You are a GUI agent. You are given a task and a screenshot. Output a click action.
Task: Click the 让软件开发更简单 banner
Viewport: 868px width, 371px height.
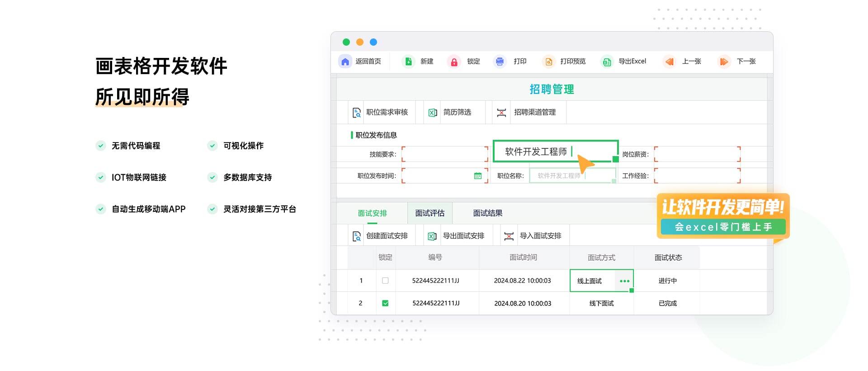coord(723,207)
